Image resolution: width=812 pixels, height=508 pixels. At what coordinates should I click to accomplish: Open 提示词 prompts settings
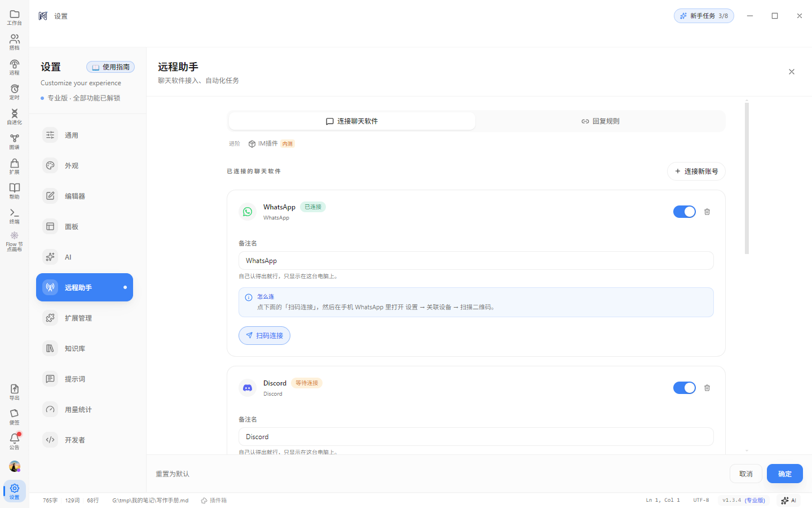(x=85, y=379)
